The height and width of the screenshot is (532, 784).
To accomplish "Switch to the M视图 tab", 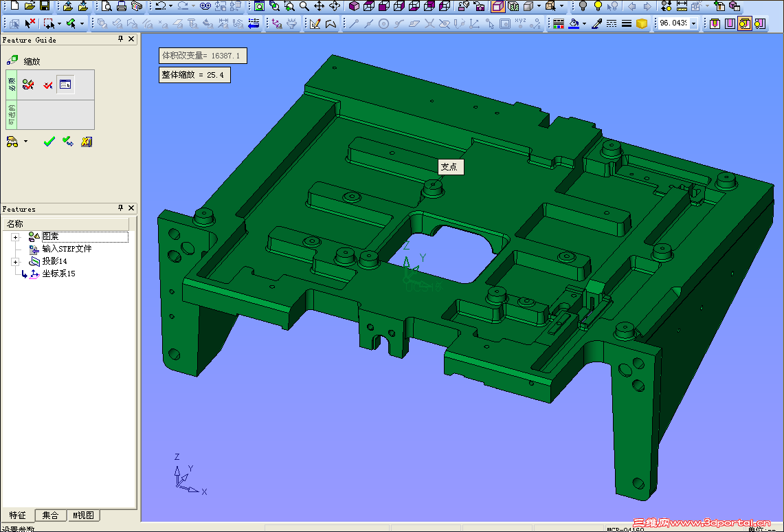I will click(84, 515).
